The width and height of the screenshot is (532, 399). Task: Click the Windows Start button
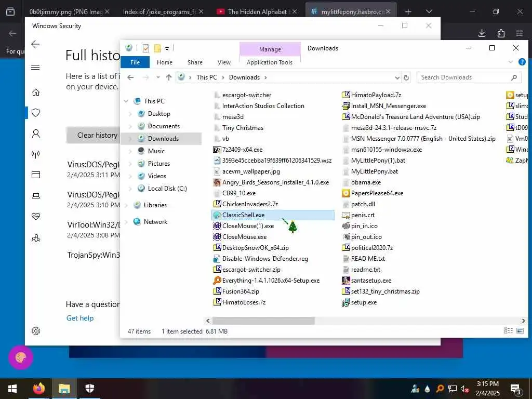12,389
